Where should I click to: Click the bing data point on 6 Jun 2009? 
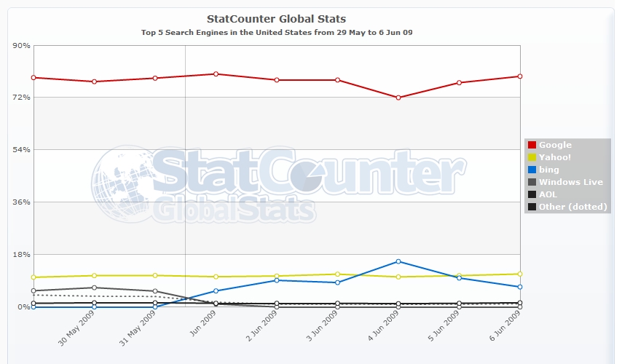coord(520,287)
